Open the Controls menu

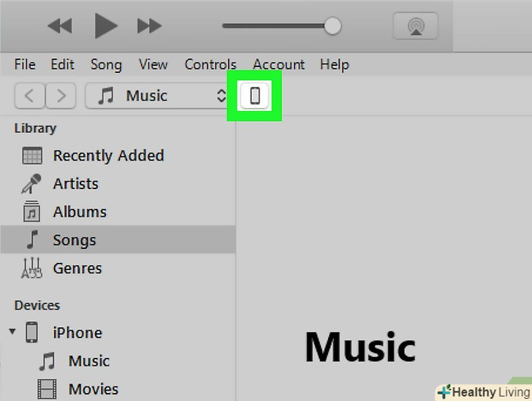(x=210, y=64)
